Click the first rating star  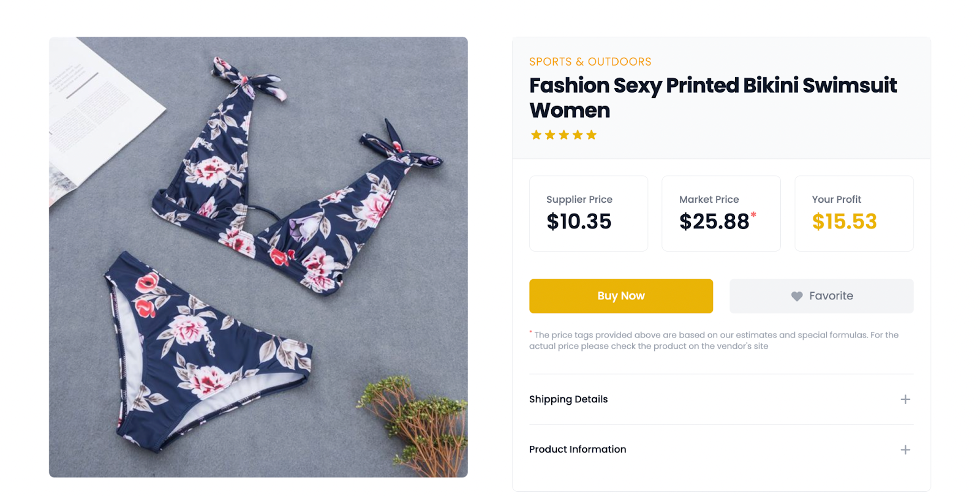[536, 135]
